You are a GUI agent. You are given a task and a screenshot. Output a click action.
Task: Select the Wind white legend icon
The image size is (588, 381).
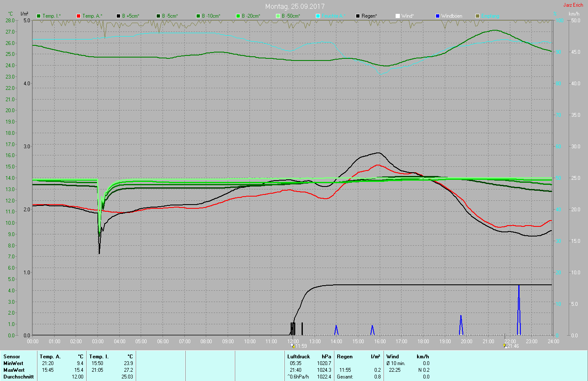coord(398,16)
